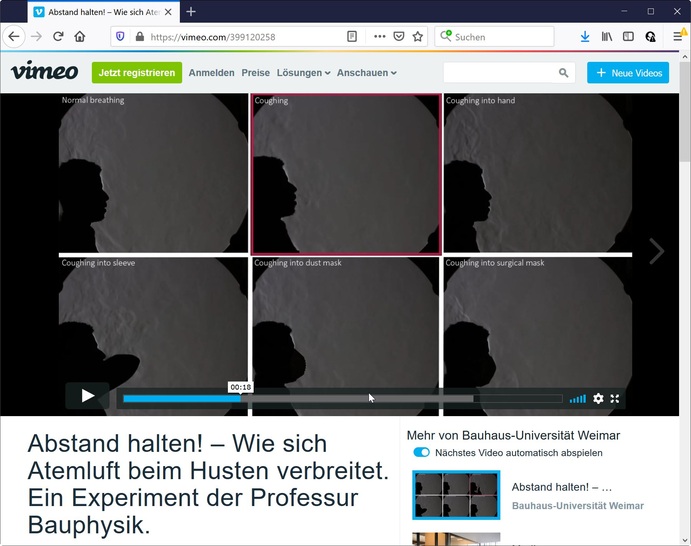Click the search magnifier icon on Vimeo
This screenshot has height=546, width=691.
pos(564,73)
